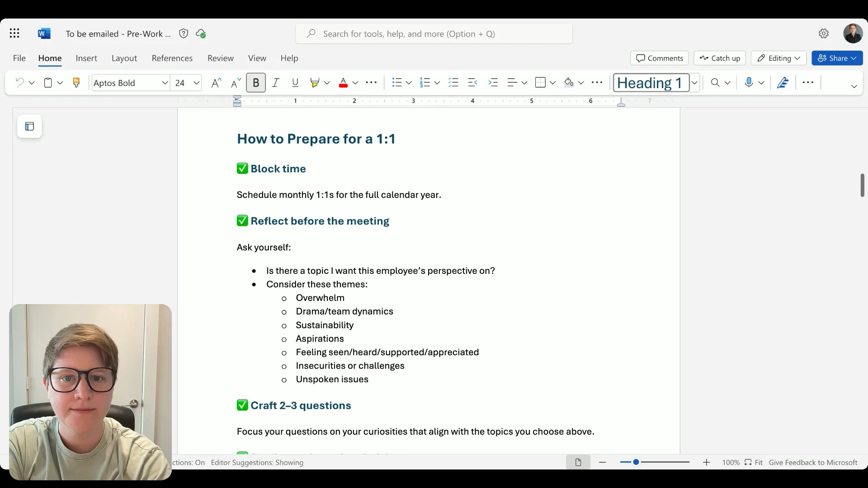Open the sensitivity shield icon beside title
Screen dimensions: 868x488
[x=184, y=33]
